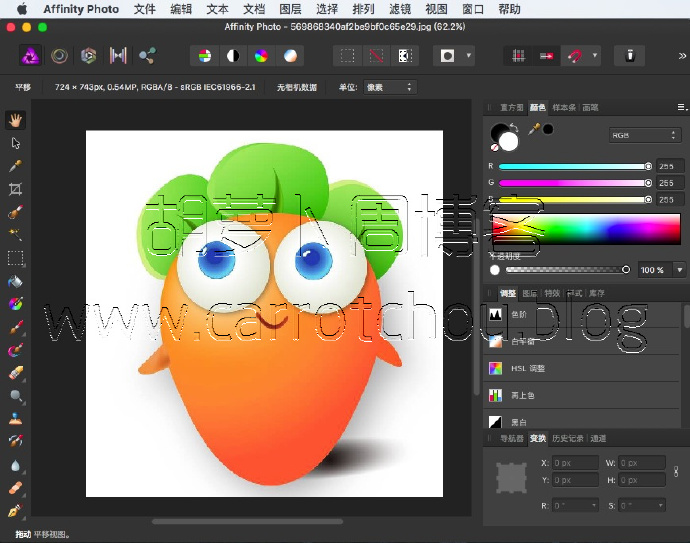Select the Clone stamp tool
The height and width of the screenshot is (543, 690).
click(x=15, y=418)
